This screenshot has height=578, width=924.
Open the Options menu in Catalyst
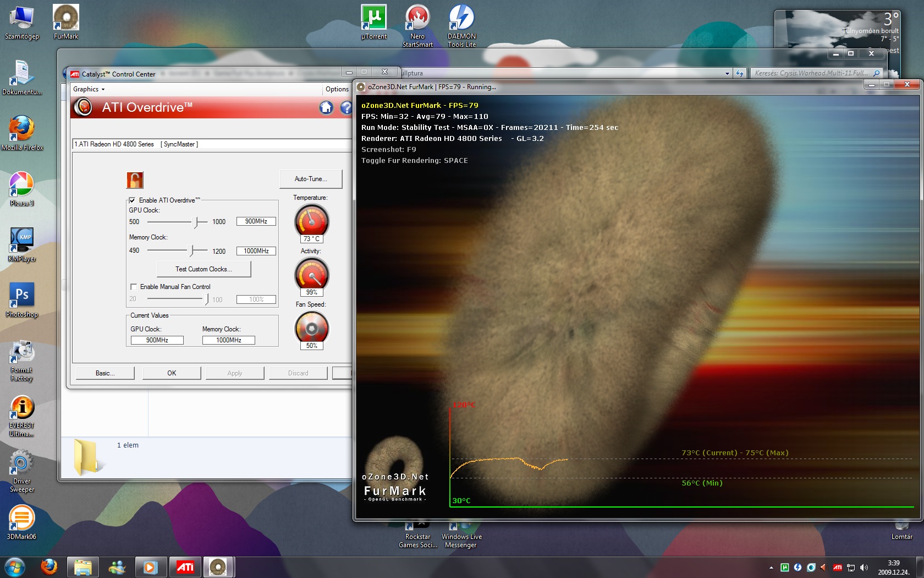pyautogui.click(x=337, y=89)
